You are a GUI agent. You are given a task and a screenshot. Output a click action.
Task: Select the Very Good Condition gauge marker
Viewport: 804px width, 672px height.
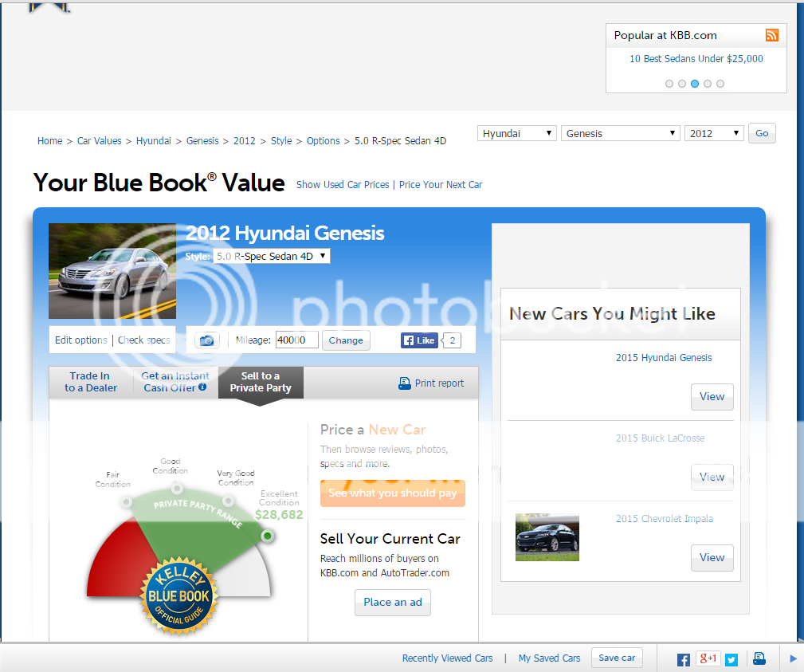tap(227, 500)
